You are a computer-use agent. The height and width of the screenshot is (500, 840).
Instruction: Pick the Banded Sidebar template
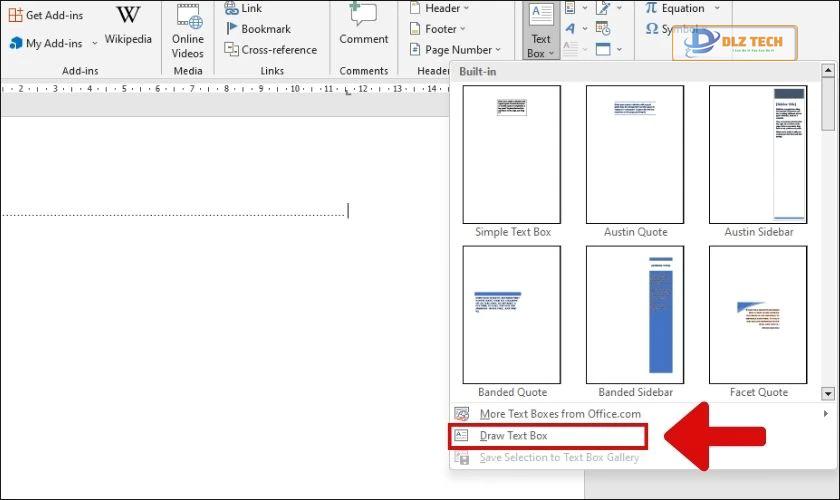click(x=635, y=315)
